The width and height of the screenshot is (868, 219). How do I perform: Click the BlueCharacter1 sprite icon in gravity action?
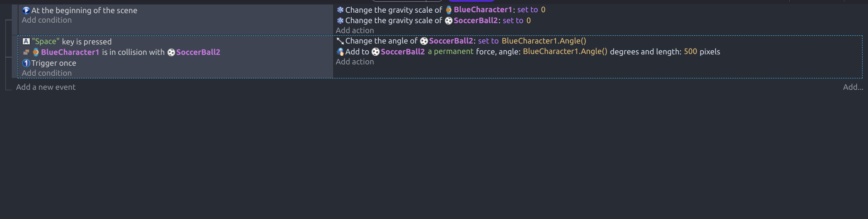coord(448,10)
